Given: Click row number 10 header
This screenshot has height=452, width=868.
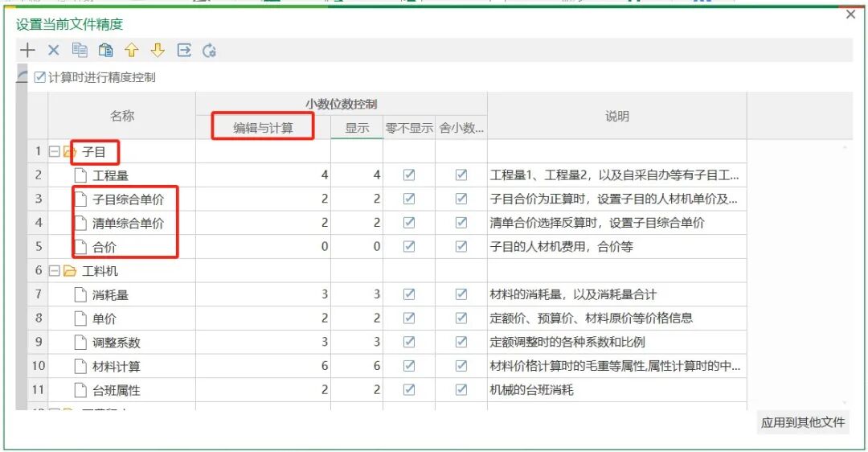Looking at the screenshot, I should tap(38, 366).
